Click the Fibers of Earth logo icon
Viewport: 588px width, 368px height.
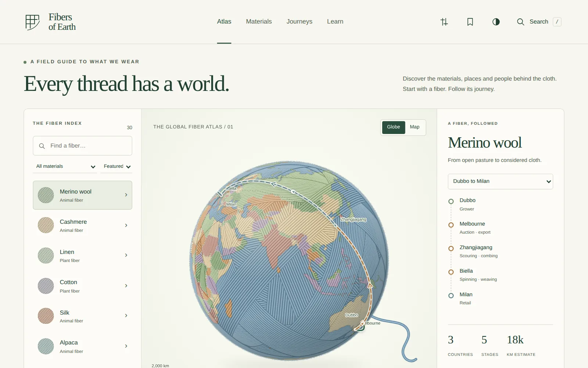click(x=32, y=22)
